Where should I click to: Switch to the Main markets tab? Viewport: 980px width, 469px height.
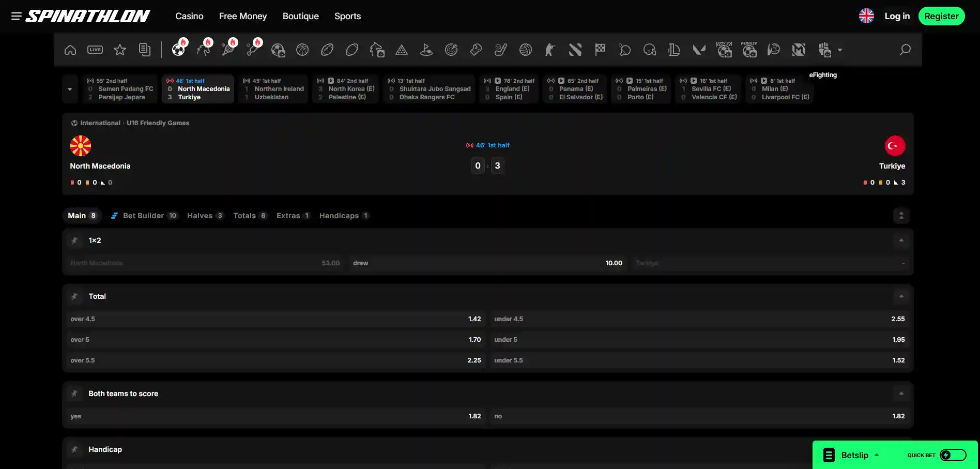coord(82,216)
